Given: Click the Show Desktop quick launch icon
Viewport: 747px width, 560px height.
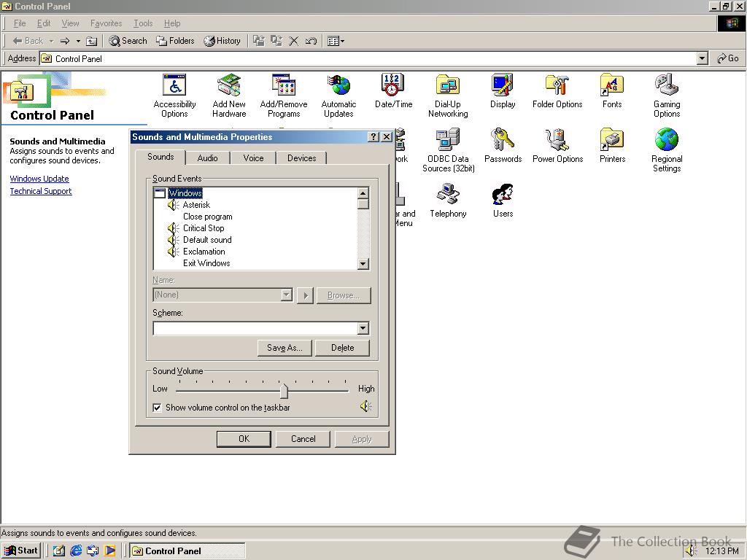Looking at the screenshot, I should coord(58,551).
